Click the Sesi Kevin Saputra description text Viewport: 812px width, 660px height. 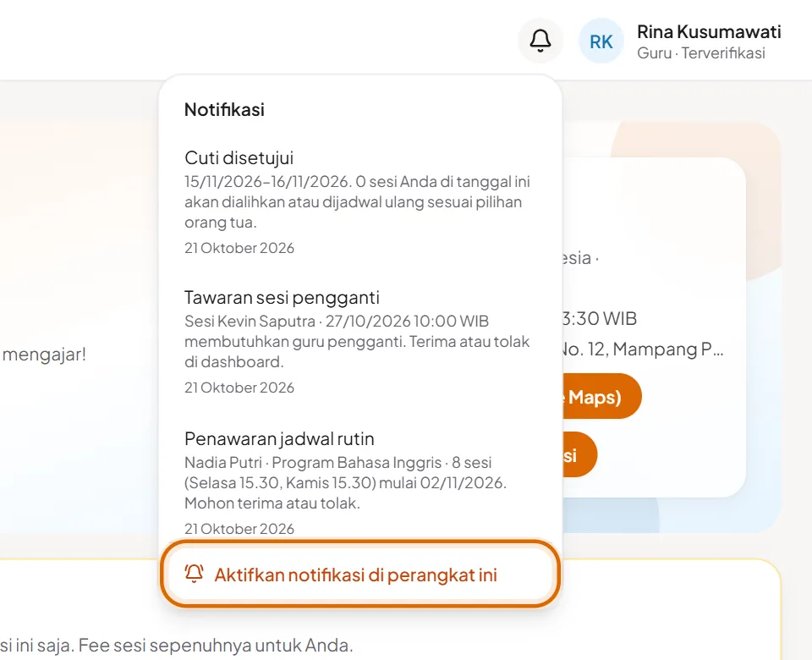(x=357, y=341)
